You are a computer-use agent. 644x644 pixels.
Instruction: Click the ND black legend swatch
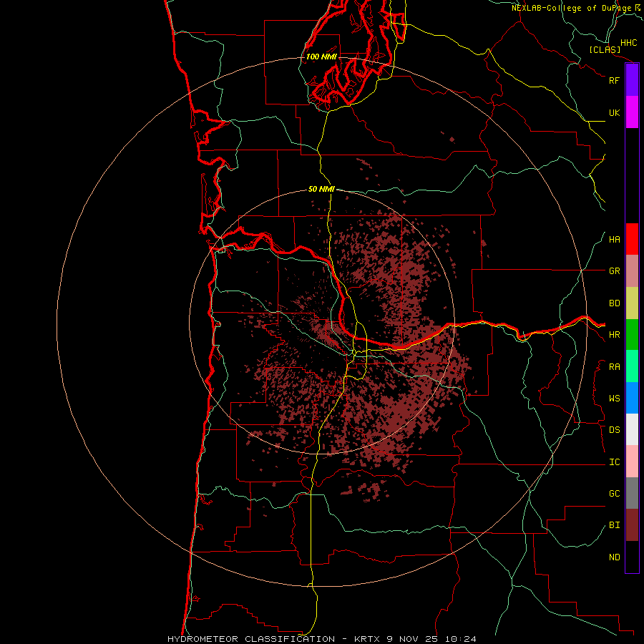[x=632, y=557]
